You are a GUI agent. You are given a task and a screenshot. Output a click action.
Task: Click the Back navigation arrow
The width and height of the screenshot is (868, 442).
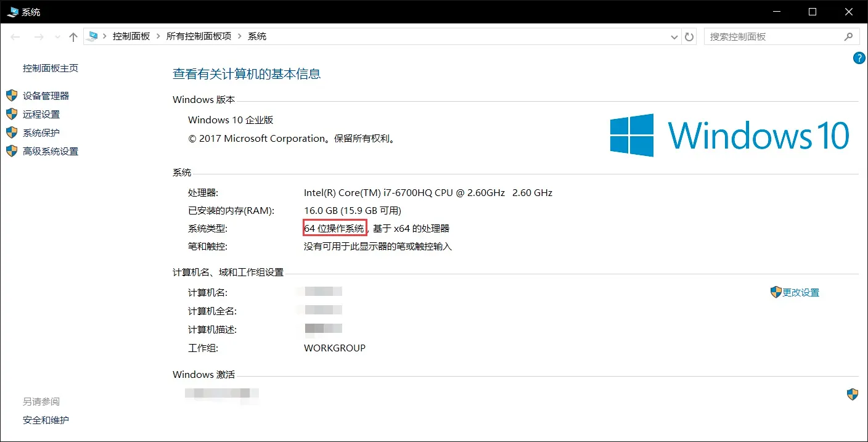(x=16, y=37)
